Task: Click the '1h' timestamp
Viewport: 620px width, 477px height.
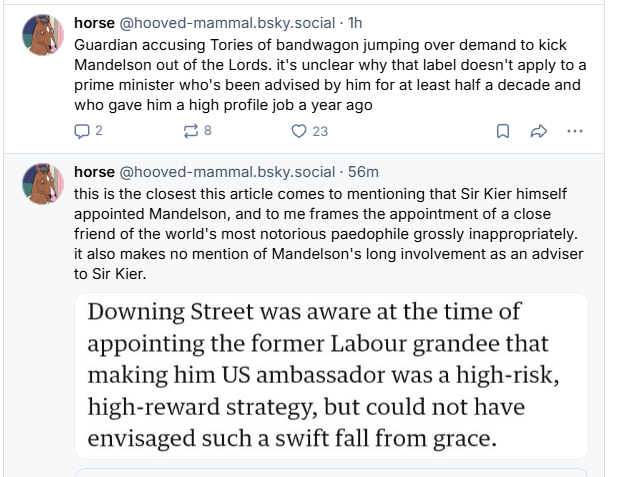Action: [355, 22]
